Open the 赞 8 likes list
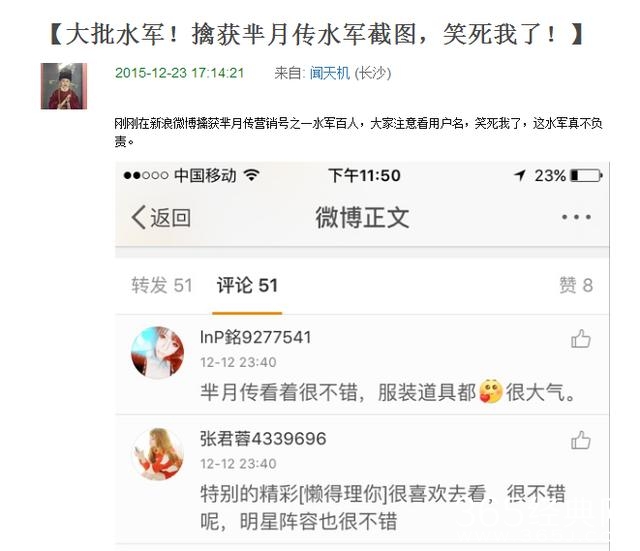Viewport: 640px width, 551px height. 576,285
